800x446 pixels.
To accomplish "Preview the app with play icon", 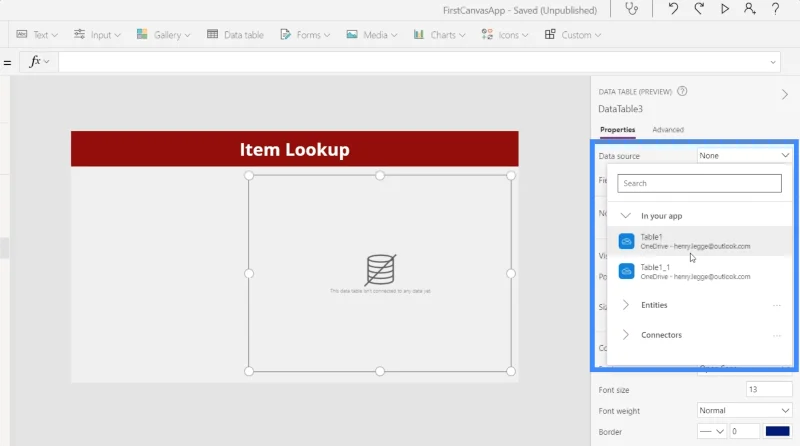I will (x=724, y=9).
